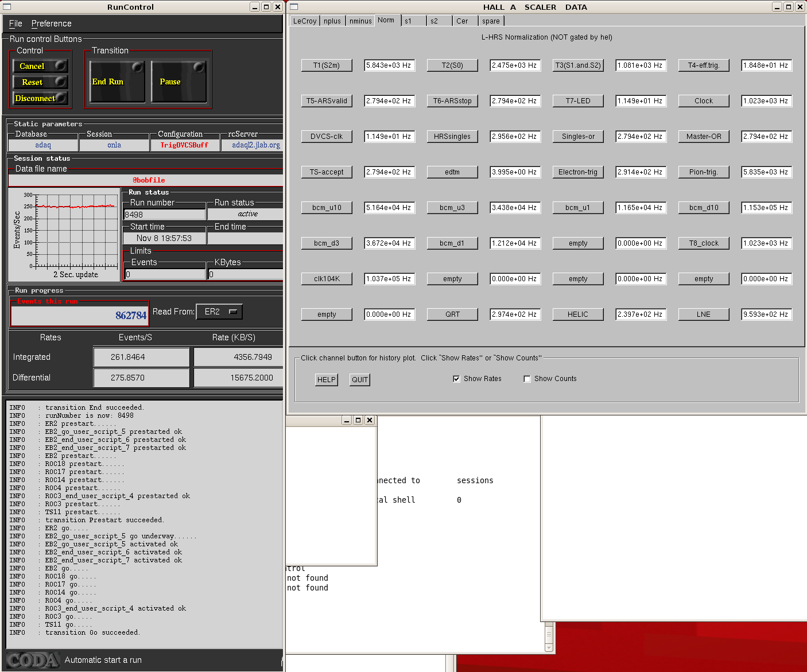Click the bcm_d3 channel button
This screenshot has height=672, width=807.
(327, 243)
